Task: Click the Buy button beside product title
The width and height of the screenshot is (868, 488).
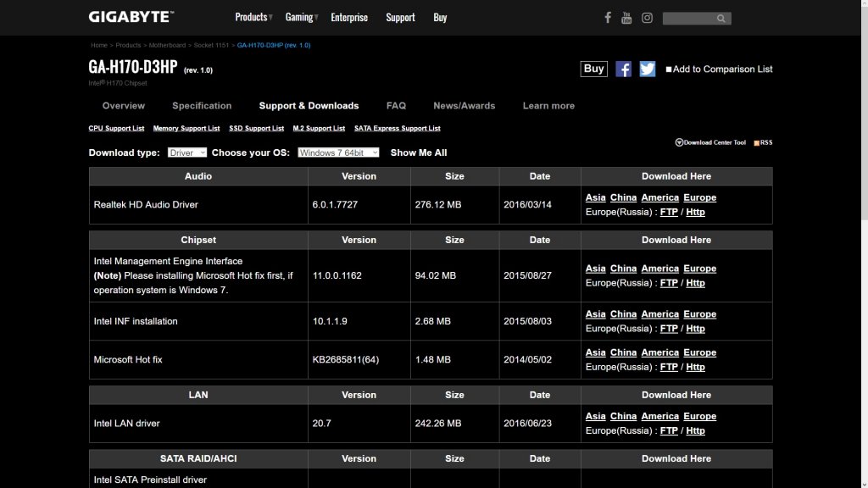Action: click(594, 69)
